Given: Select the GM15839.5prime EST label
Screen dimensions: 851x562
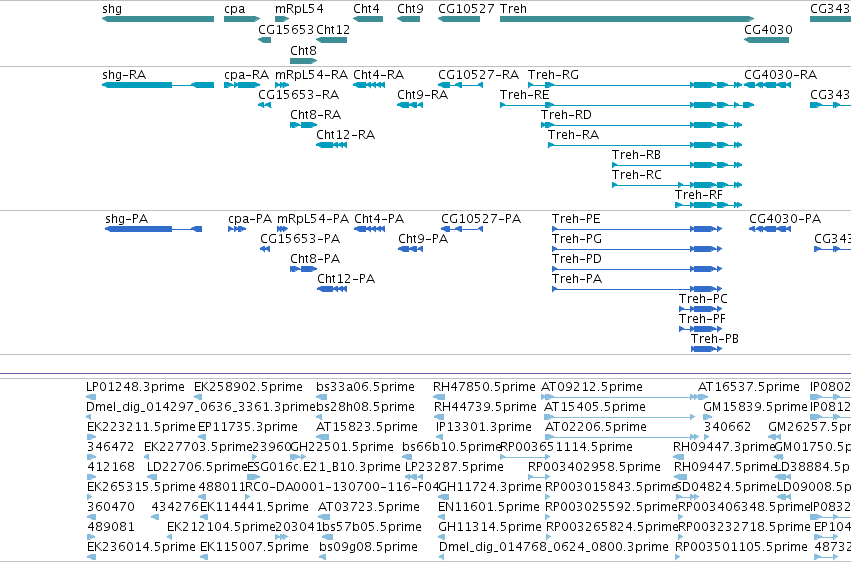Looking at the screenshot, I should [x=755, y=407].
